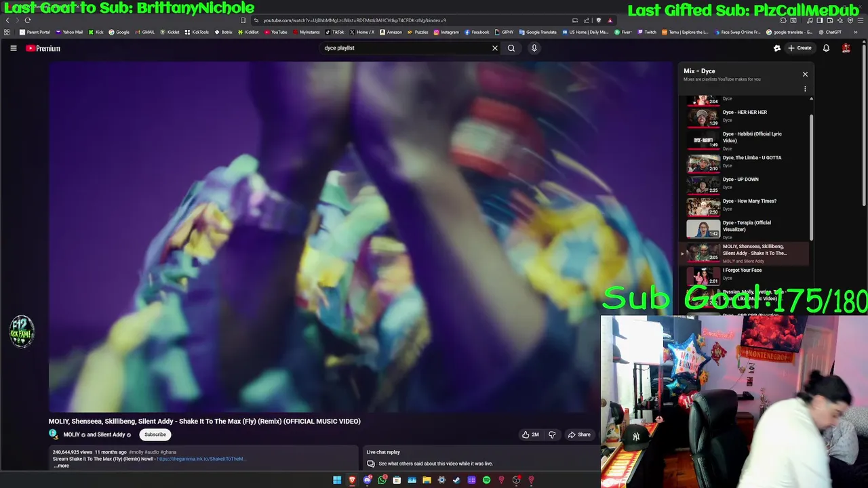Select currently playing MOLIY playlist entry
Viewport: 868px width, 488px height.
click(x=745, y=253)
